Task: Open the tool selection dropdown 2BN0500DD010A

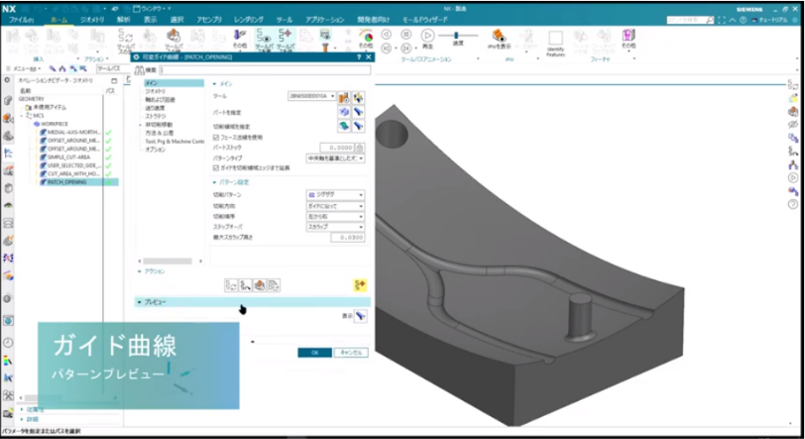Action: [x=312, y=96]
